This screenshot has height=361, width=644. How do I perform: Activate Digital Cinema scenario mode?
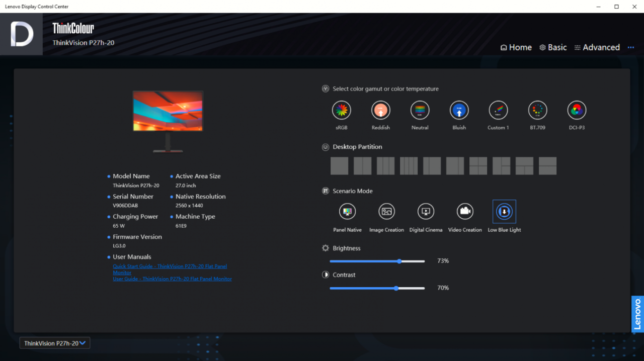[x=426, y=212]
